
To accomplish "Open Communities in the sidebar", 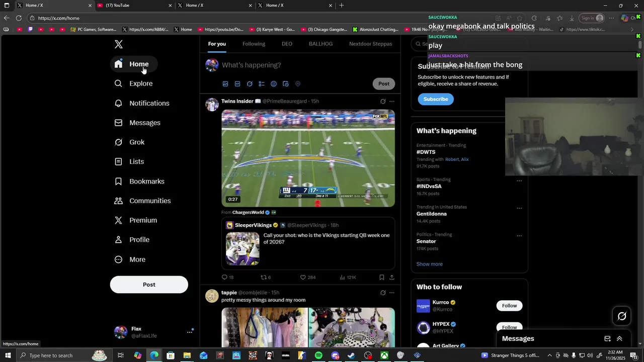I will [x=142, y=201].
